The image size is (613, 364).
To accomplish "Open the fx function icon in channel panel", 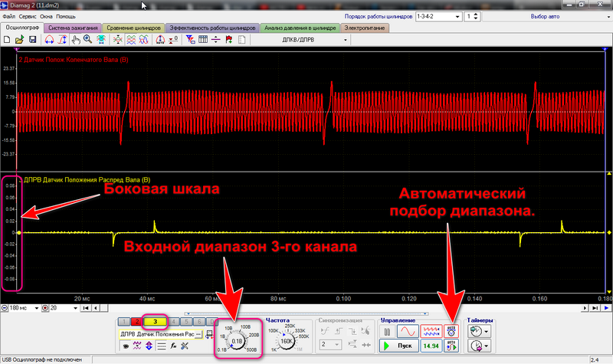I will pyautogui.click(x=173, y=346).
